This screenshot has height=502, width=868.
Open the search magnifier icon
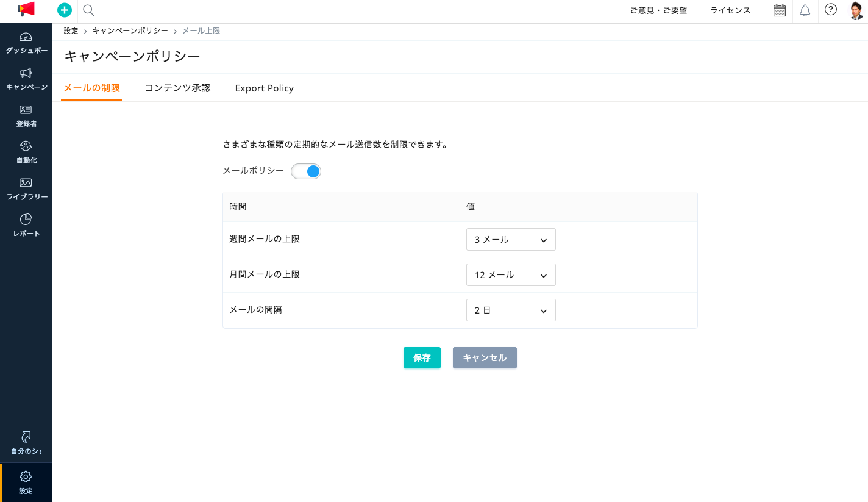tap(88, 10)
